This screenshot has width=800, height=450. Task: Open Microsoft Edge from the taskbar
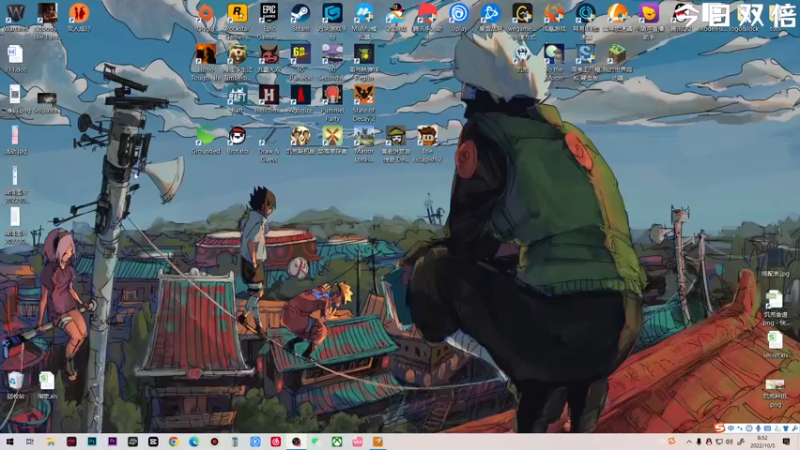coord(194,442)
